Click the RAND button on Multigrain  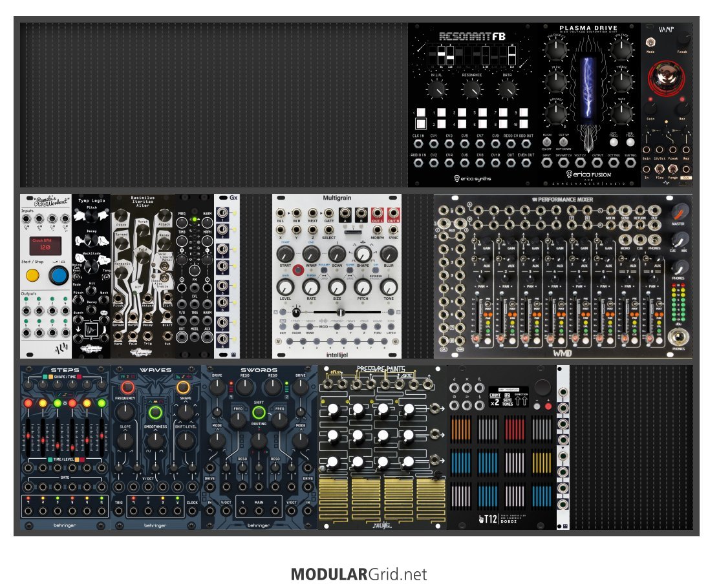[x=310, y=327]
